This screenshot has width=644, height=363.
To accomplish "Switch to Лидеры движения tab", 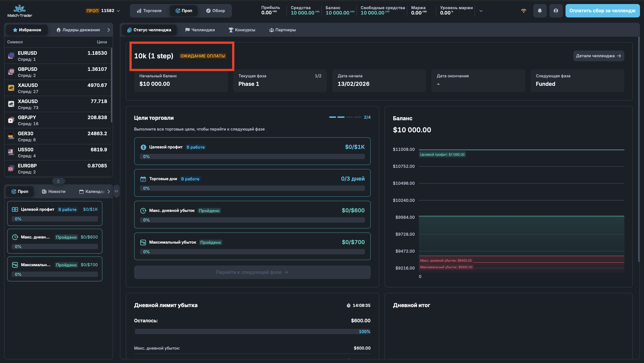I will coord(78,30).
